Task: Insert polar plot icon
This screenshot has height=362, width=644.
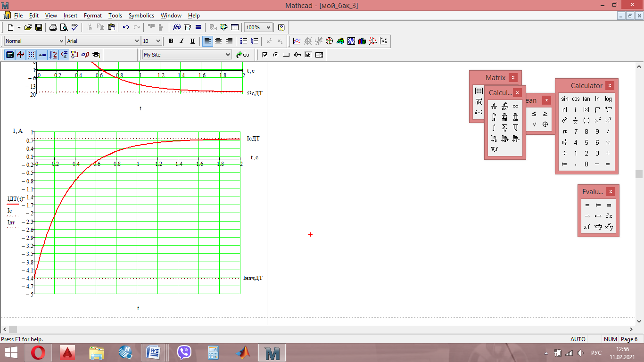Action: 330,41
